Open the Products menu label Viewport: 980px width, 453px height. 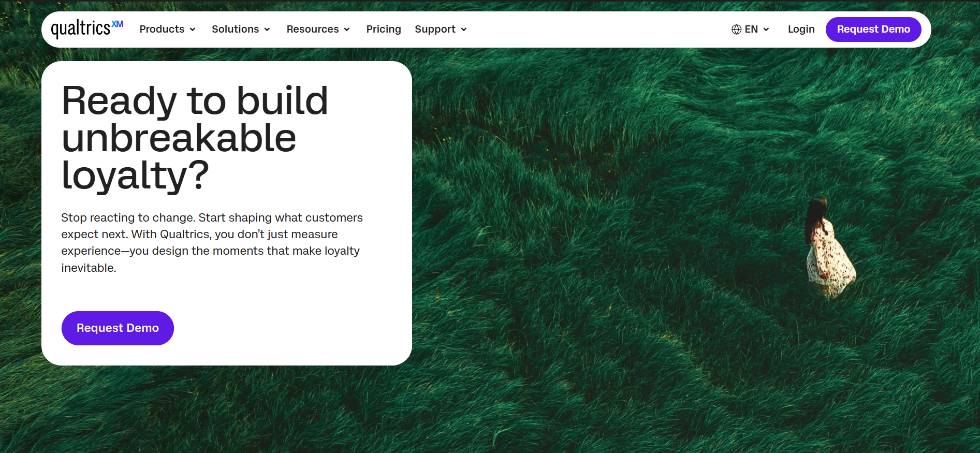pos(162,29)
